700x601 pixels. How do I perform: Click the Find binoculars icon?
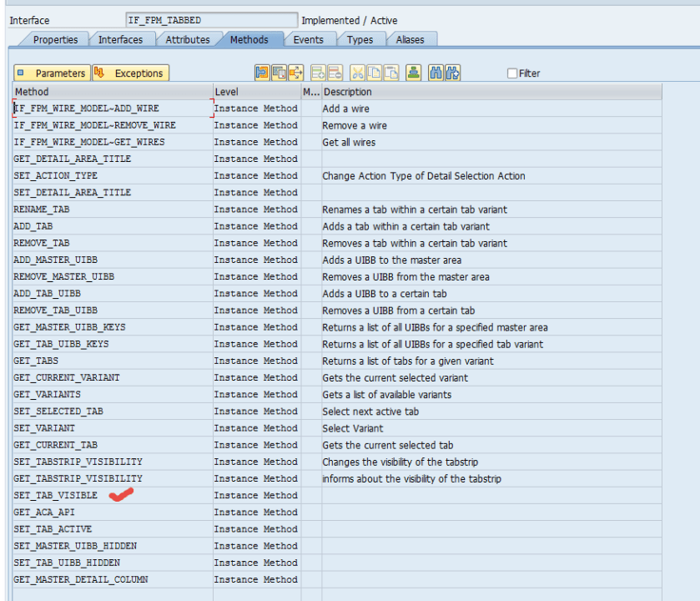tap(436, 73)
